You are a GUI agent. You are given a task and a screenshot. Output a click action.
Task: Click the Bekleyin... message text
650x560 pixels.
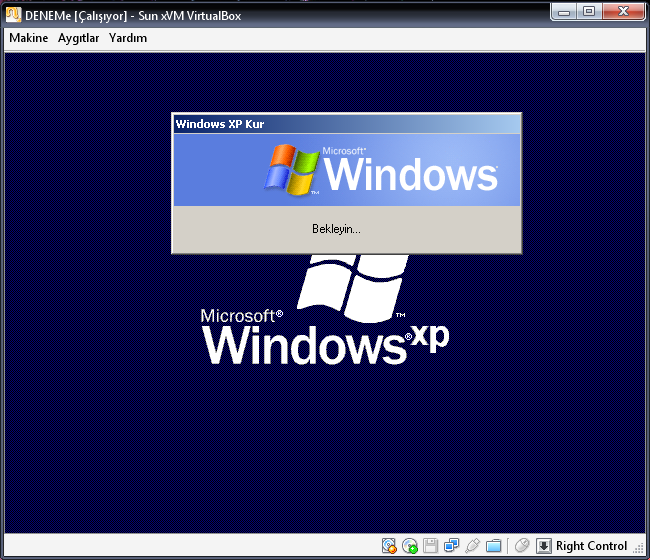[336, 229]
